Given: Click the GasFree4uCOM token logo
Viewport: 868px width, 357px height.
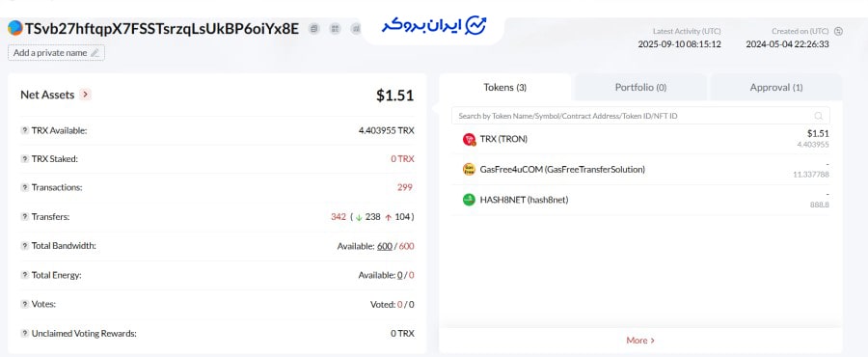Looking at the screenshot, I should point(469,170).
